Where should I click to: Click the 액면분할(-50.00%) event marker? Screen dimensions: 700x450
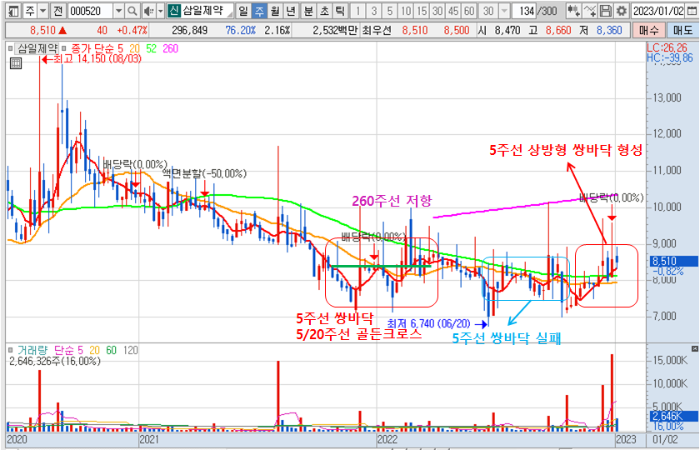204,173
